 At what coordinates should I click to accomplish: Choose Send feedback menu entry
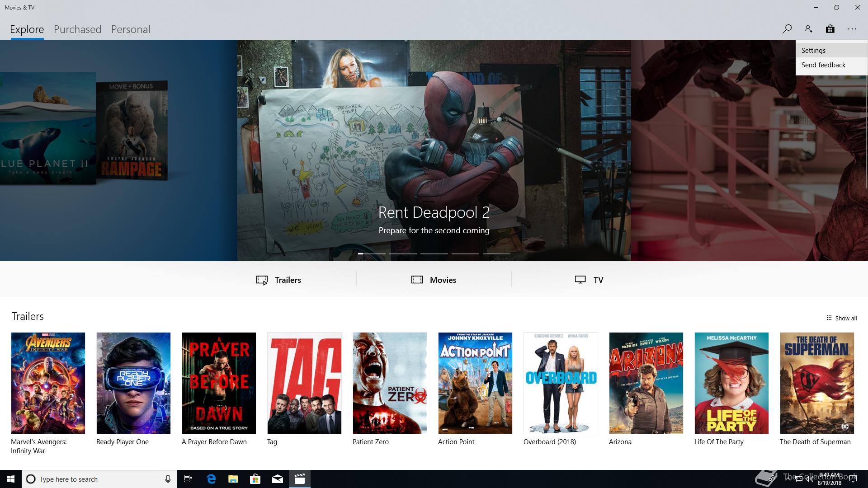point(831,65)
